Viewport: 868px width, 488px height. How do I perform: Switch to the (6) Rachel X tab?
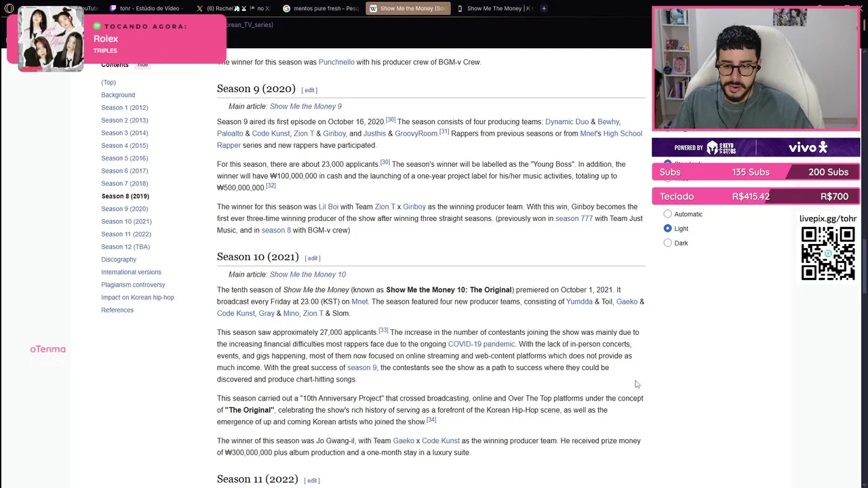233,9
